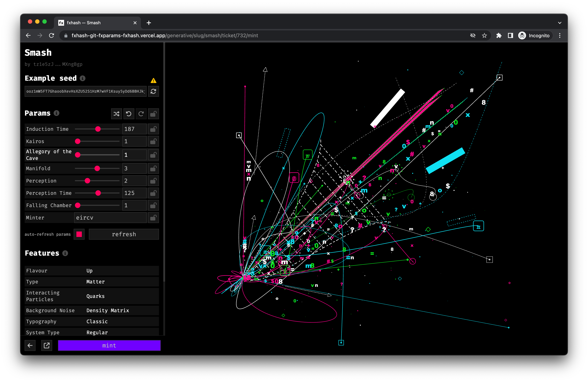This screenshot has height=382, width=588.
Task: Toggle the Induction Time lock
Action: coord(153,129)
